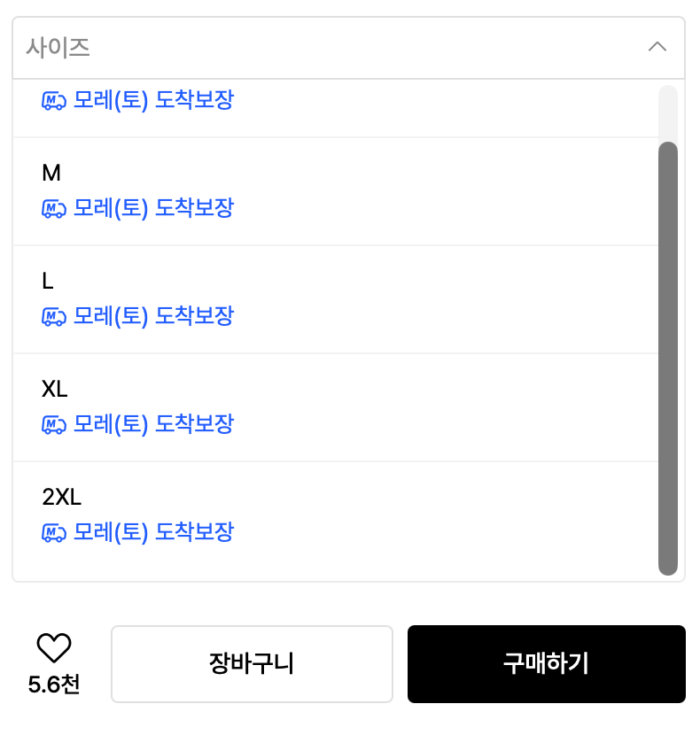
Task: Click the heart wishlist icon
Action: pyautogui.click(x=54, y=648)
